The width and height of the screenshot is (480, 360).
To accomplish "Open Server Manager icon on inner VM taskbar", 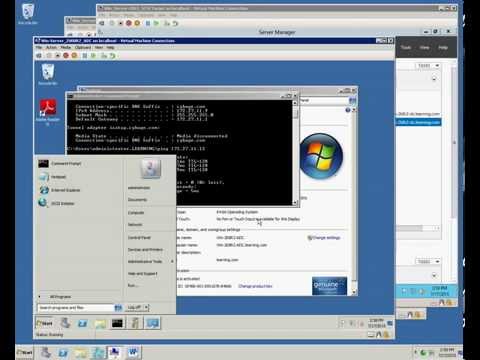I will (65, 323).
